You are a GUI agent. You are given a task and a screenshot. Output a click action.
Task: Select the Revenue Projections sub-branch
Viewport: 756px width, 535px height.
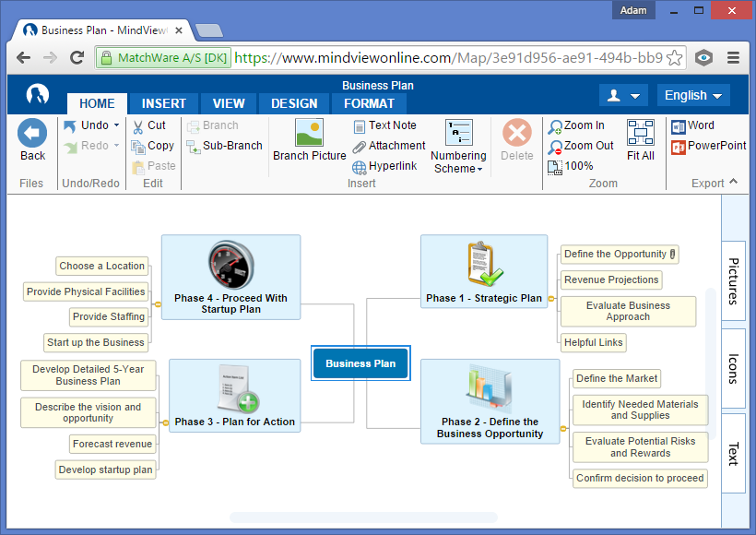pyautogui.click(x=611, y=279)
